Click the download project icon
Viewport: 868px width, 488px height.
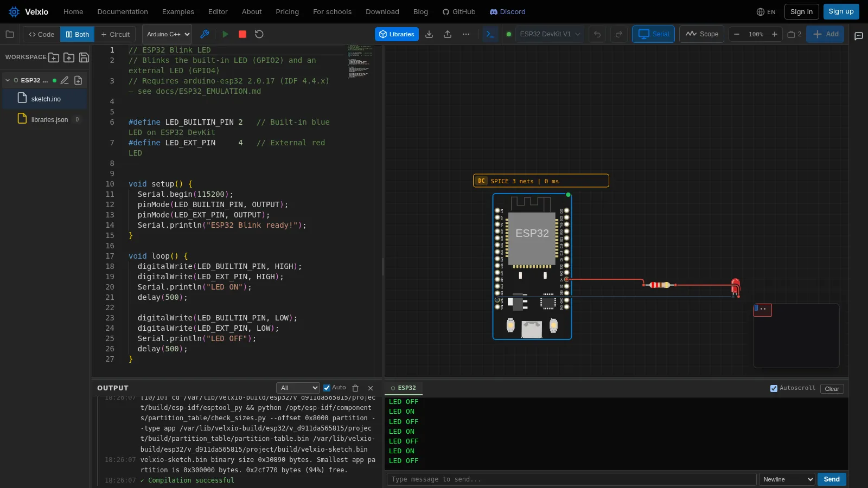(429, 34)
